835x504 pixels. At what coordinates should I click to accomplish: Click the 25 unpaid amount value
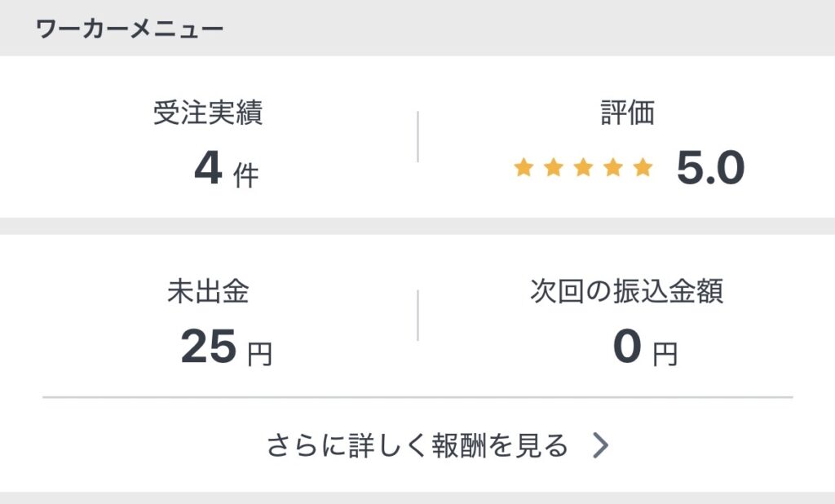click(x=208, y=347)
